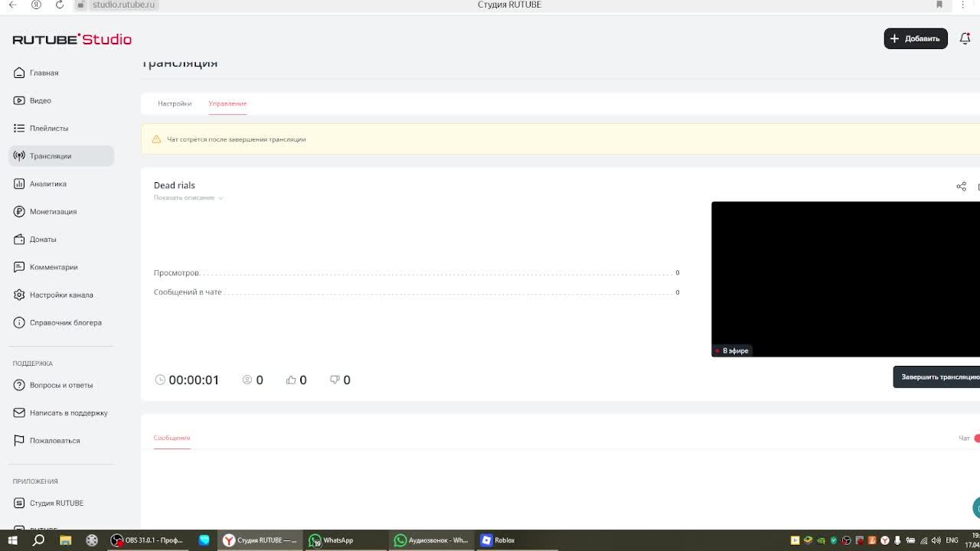
Task: Select Трансляции in the sidebar
Action: point(61,156)
